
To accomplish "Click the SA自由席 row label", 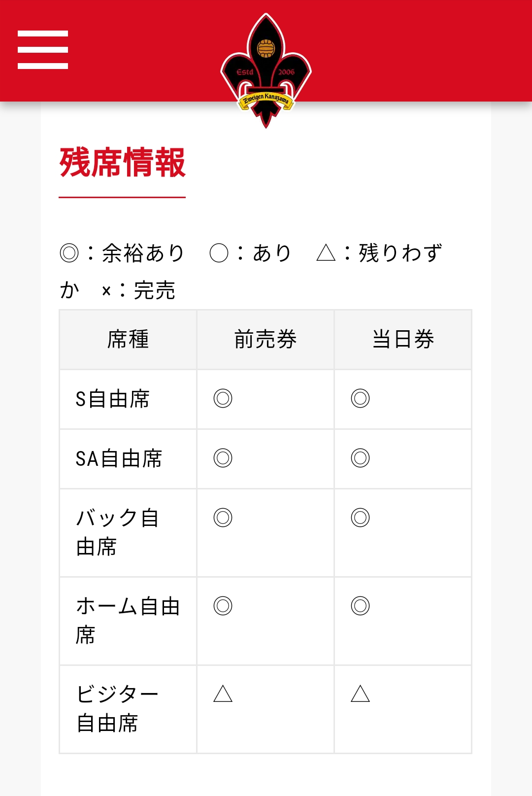I will 119,459.
